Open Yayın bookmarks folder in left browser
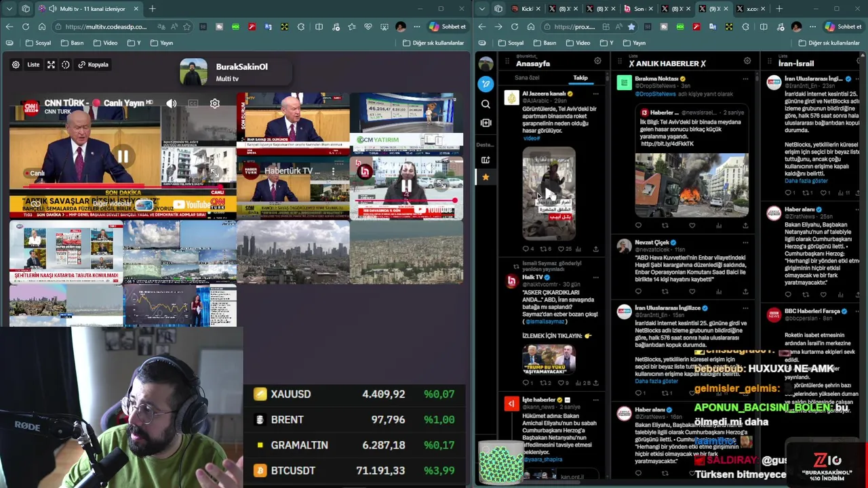Image resolution: width=868 pixels, height=488 pixels. [x=161, y=43]
